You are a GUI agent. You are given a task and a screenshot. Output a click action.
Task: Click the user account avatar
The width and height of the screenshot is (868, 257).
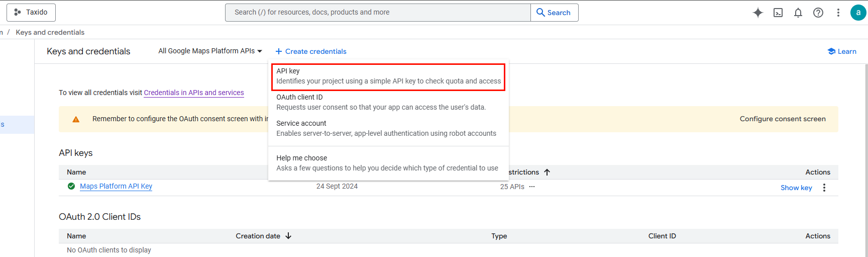(x=857, y=13)
